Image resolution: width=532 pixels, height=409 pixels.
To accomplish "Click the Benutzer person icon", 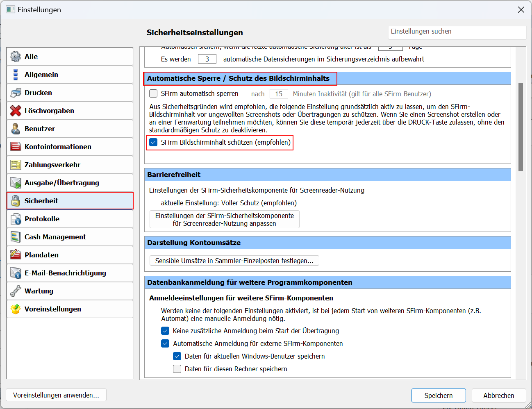I will click(16, 129).
